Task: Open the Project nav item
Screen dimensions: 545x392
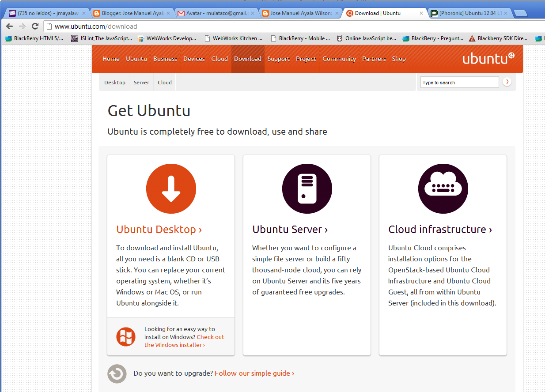Action: click(306, 59)
